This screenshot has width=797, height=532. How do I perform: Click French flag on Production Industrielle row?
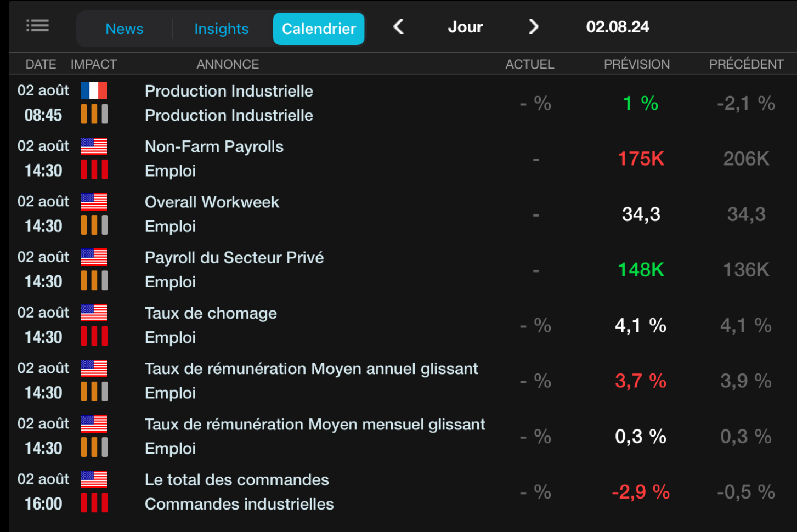click(94, 90)
